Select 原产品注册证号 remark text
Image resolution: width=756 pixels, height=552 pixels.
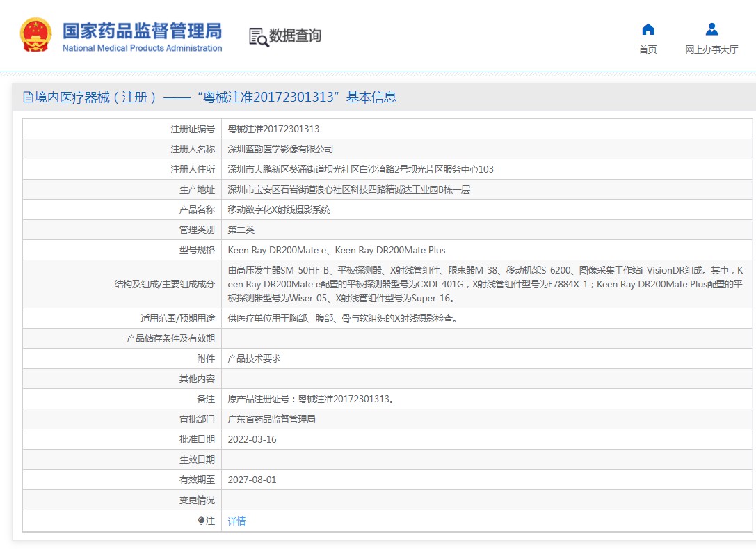point(311,399)
